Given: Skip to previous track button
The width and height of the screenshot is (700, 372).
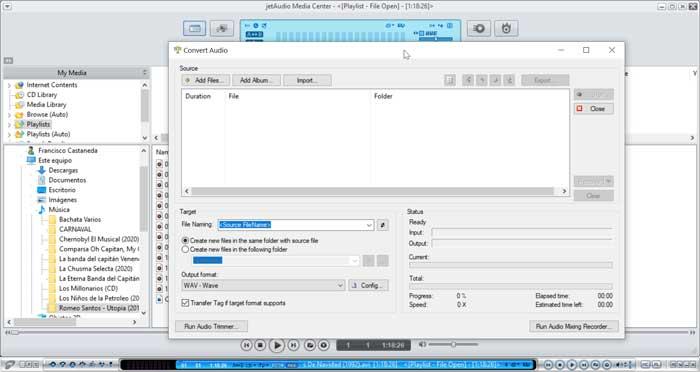Looking at the screenshot, I should [x=246, y=345].
